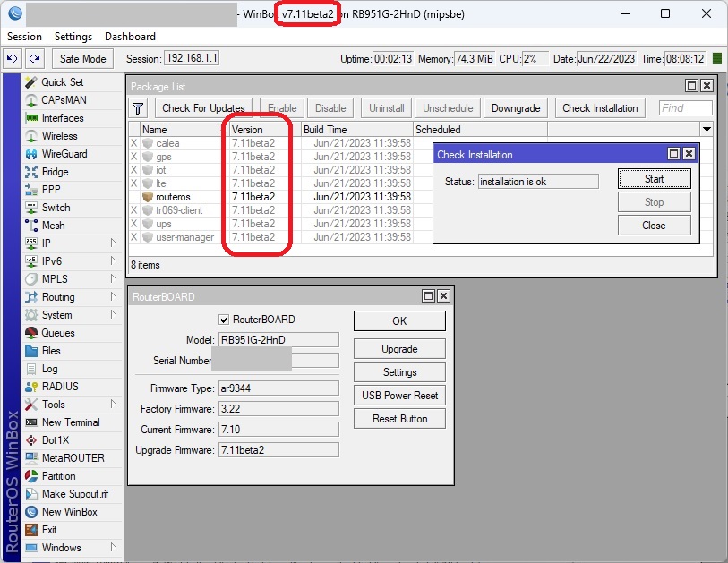Click the Make Supout.rif icon
The image size is (728, 563).
(31, 494)
